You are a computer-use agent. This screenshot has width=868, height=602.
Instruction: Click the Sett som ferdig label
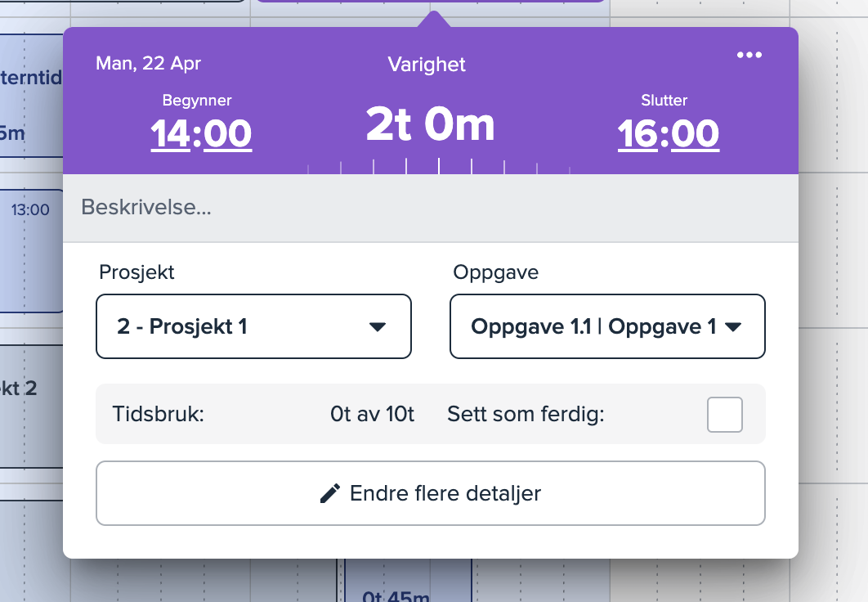click(x=526, y=414)
